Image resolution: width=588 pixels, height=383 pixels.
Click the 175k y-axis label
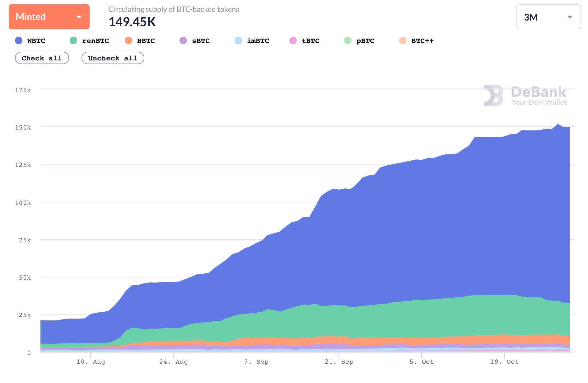pos(23,90)
